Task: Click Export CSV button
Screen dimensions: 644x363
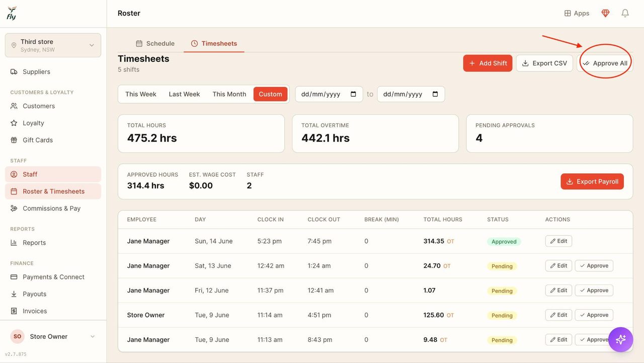Action: click(x=544, y=63)
